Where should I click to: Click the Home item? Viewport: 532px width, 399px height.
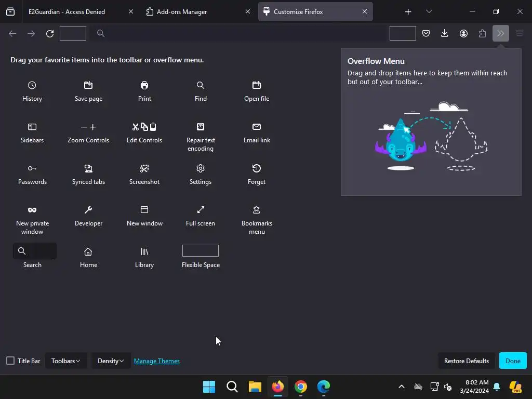coord(88,258)
